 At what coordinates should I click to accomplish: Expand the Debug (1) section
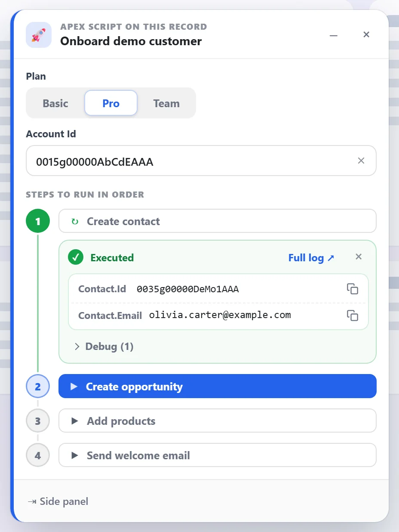[x=104, y=346]
